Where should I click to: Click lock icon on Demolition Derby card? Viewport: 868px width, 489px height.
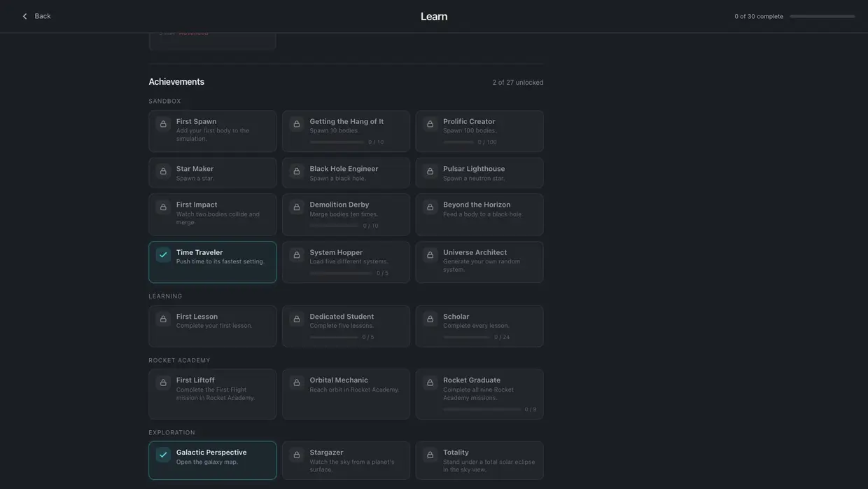297,207
